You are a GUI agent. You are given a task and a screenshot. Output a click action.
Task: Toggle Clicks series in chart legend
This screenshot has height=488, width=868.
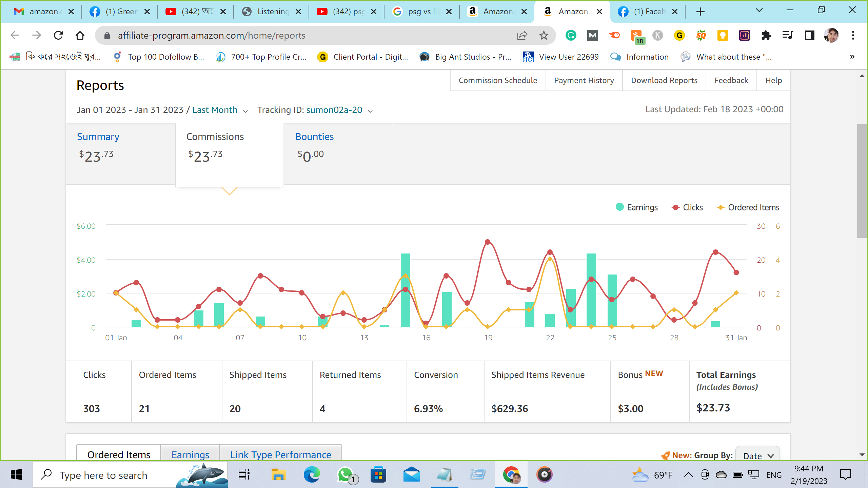(687, 207)
